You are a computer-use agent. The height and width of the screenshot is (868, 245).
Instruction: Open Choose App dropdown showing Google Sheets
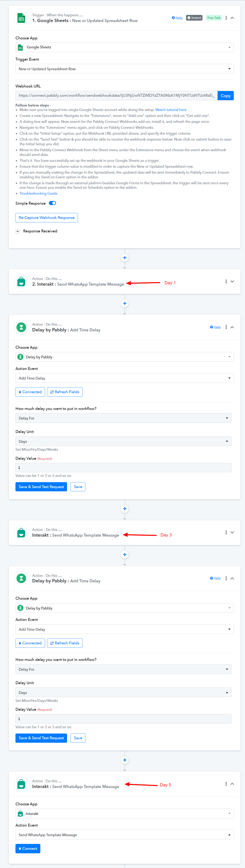pyautogui.click(x=124, y=47)
